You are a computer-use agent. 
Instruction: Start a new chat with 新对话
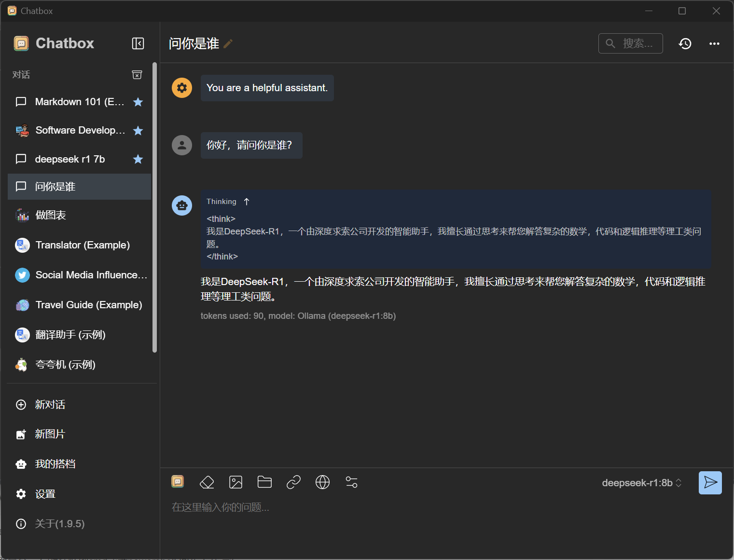tap(80, 405)
